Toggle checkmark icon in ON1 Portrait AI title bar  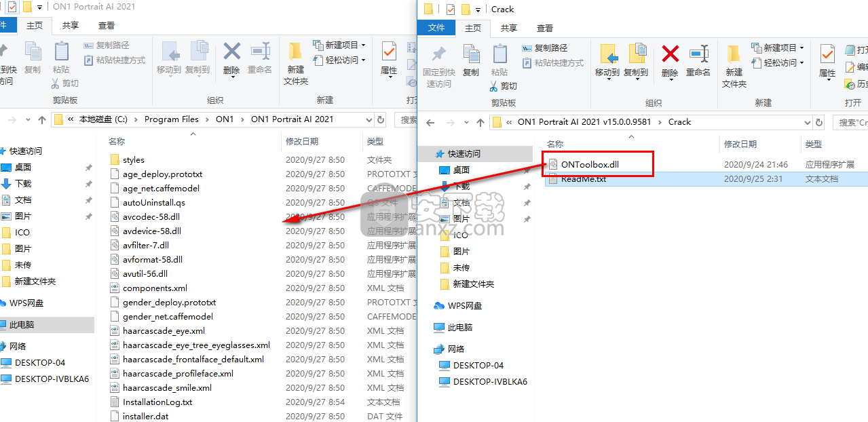pos(13,6)
